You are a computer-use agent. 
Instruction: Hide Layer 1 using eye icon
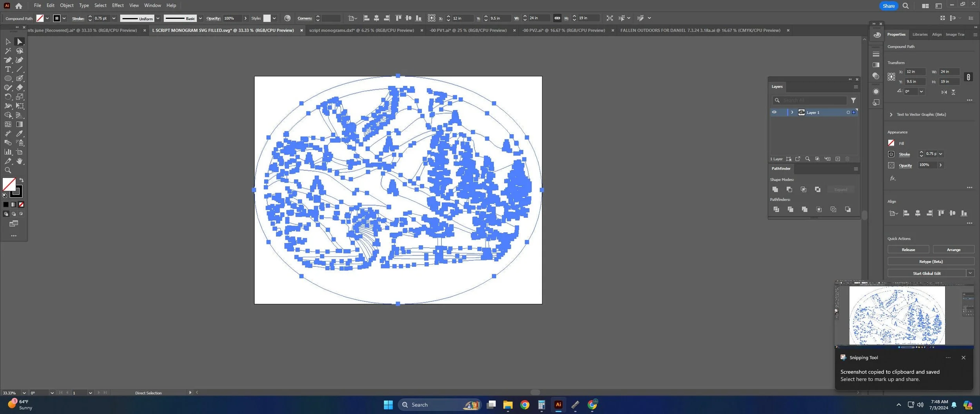tap(774, 112)
